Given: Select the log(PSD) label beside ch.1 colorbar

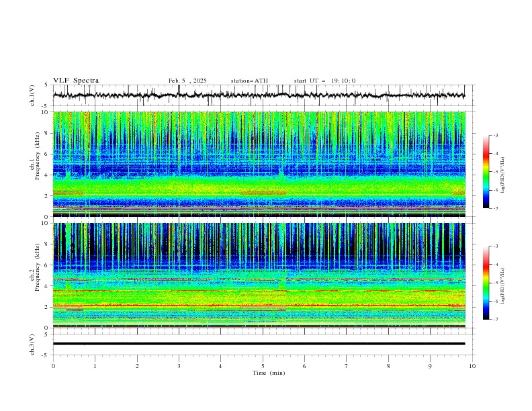Looking at the screenshot, I should 503,175.
